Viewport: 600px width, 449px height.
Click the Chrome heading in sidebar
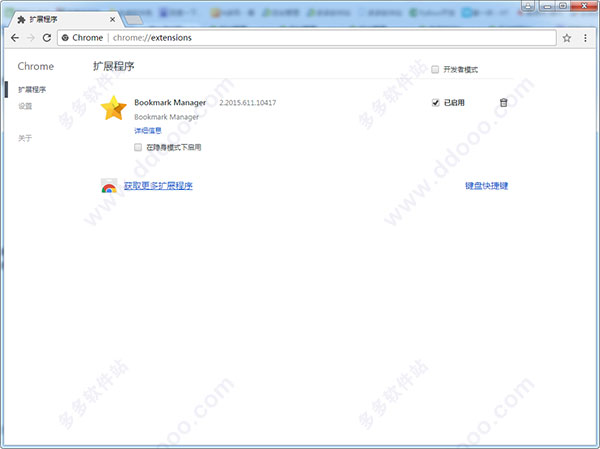(x=36, y=66)
